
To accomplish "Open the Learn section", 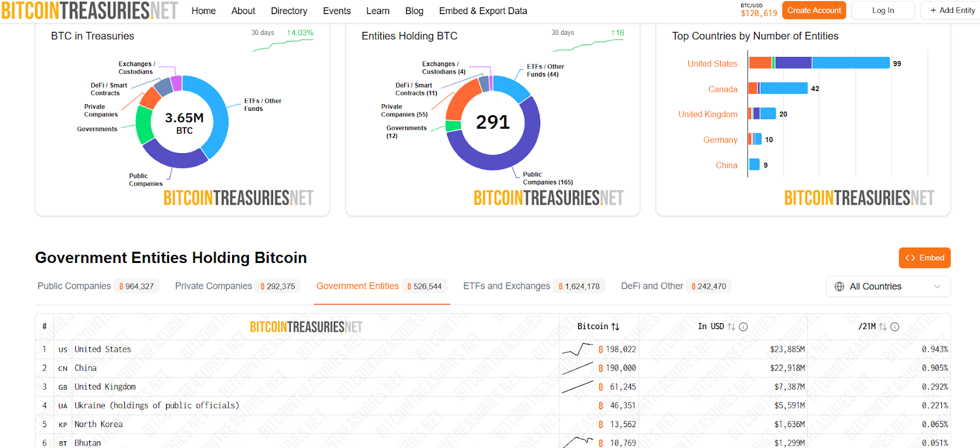I will tap(378, 11).
